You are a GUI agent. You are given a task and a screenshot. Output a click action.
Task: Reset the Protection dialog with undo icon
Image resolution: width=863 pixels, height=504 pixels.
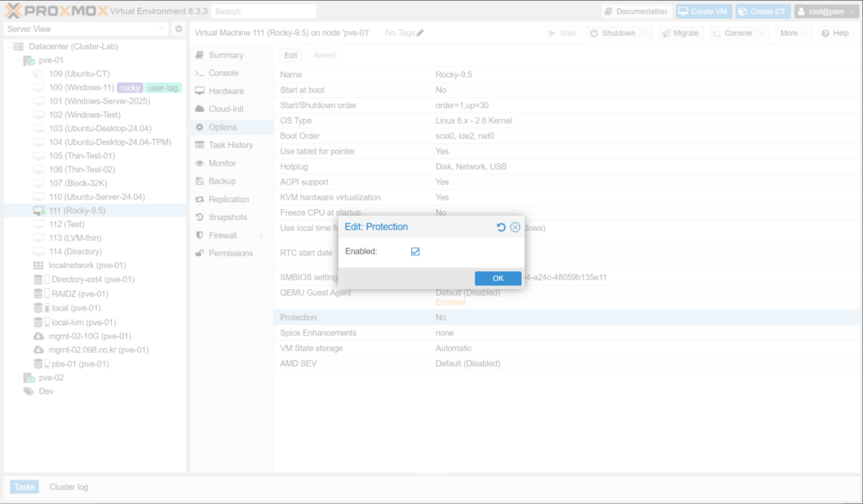tap(501, 228)
